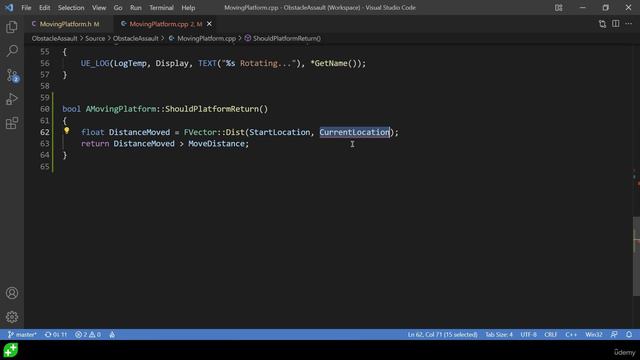The height and width of the screenshot is (360, 640).
Task: Customize layout from the title bar icon
Action: [x=558, y=8]
